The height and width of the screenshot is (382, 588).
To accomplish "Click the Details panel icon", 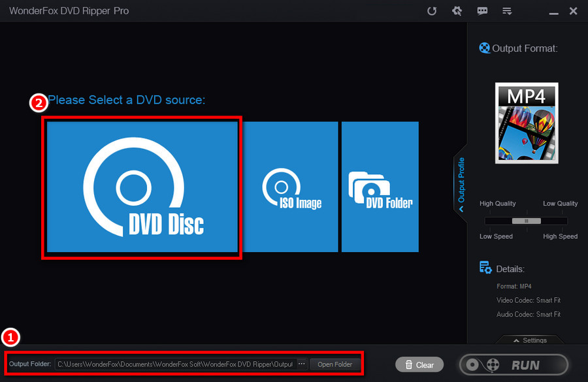I will [x=485, y=268].
